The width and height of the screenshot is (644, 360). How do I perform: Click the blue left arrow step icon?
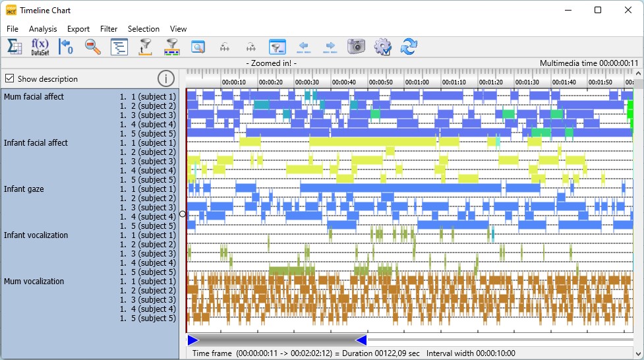tap(303, 47)
